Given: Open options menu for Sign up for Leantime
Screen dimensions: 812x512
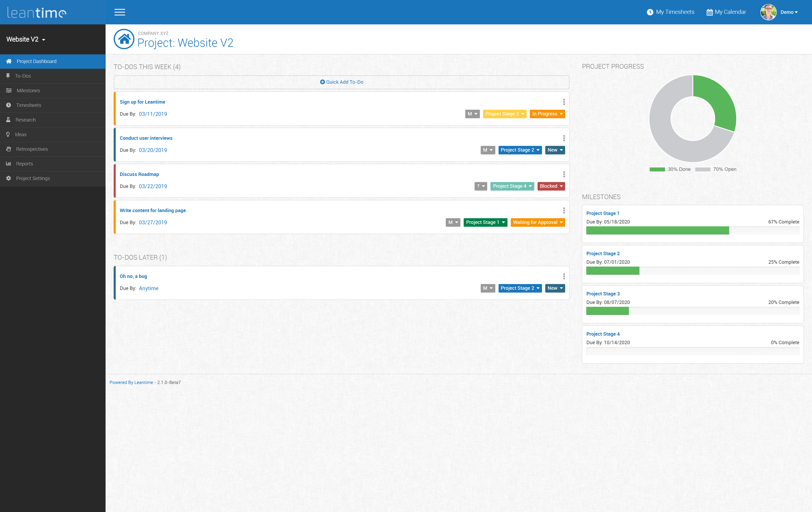Looking at the screenshot, I should pos(564,102).
